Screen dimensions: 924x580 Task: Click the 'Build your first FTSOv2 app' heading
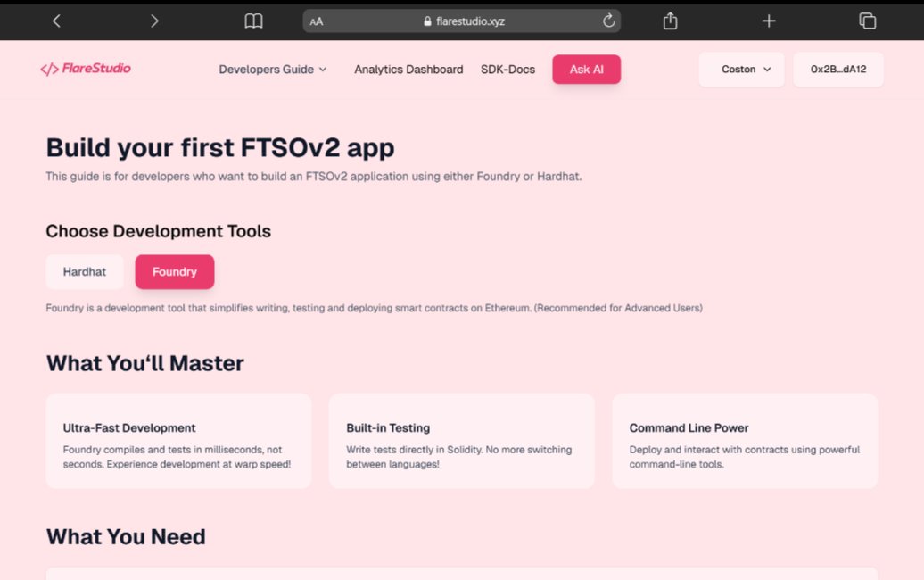(220, 148)
